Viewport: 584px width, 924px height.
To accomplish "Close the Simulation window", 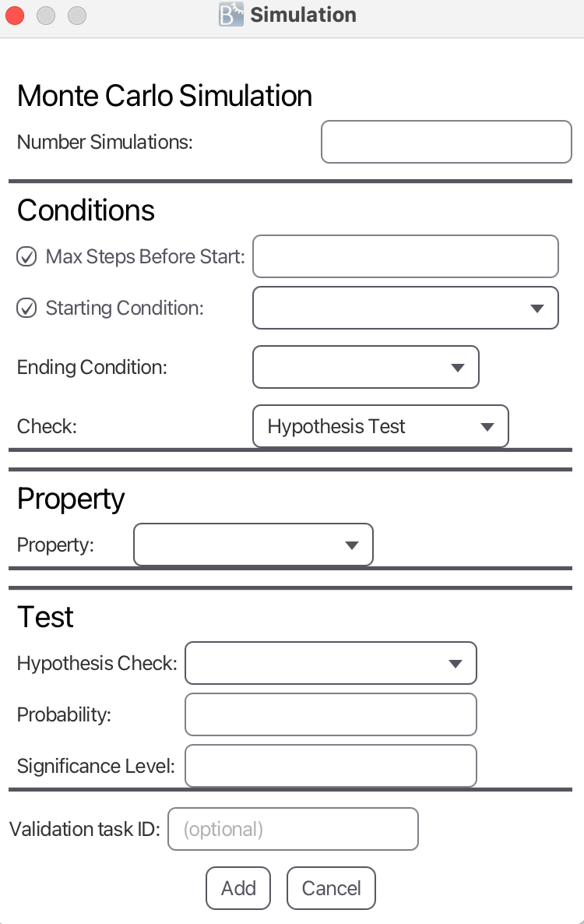I will pos(15,15).
